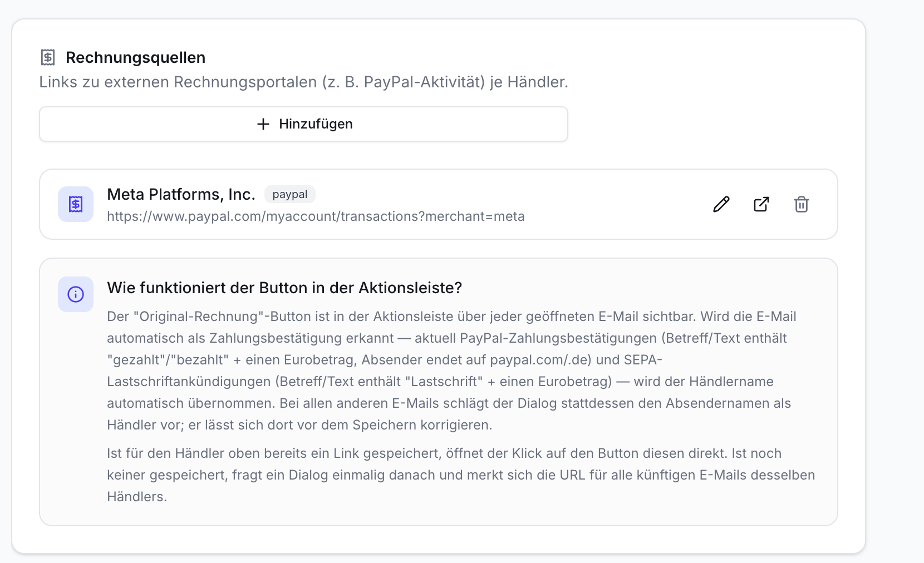Edit the Meta Platforms invoice source
The image size is (924, 563).
[x=721, y=204]
